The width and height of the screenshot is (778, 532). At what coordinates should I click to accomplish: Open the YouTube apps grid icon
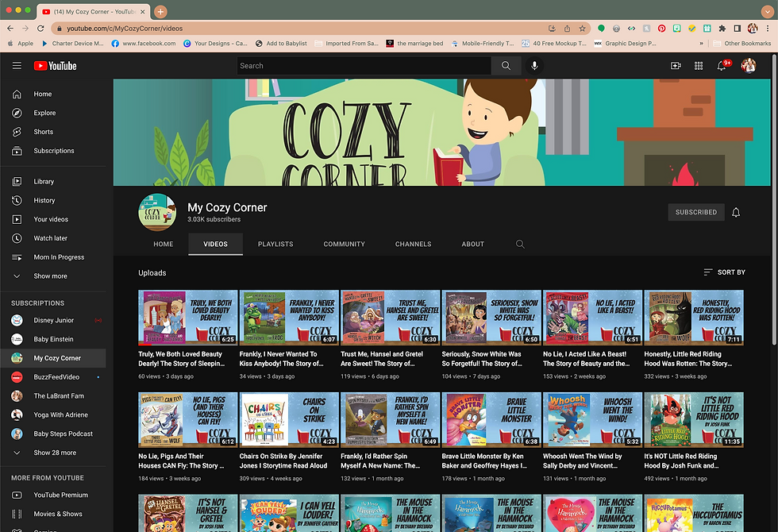pos(699,65)
